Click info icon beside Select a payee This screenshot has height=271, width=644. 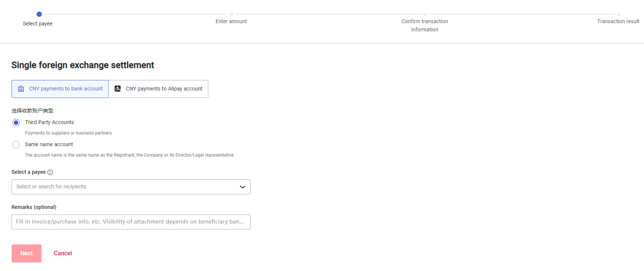[x=50, y=172]
